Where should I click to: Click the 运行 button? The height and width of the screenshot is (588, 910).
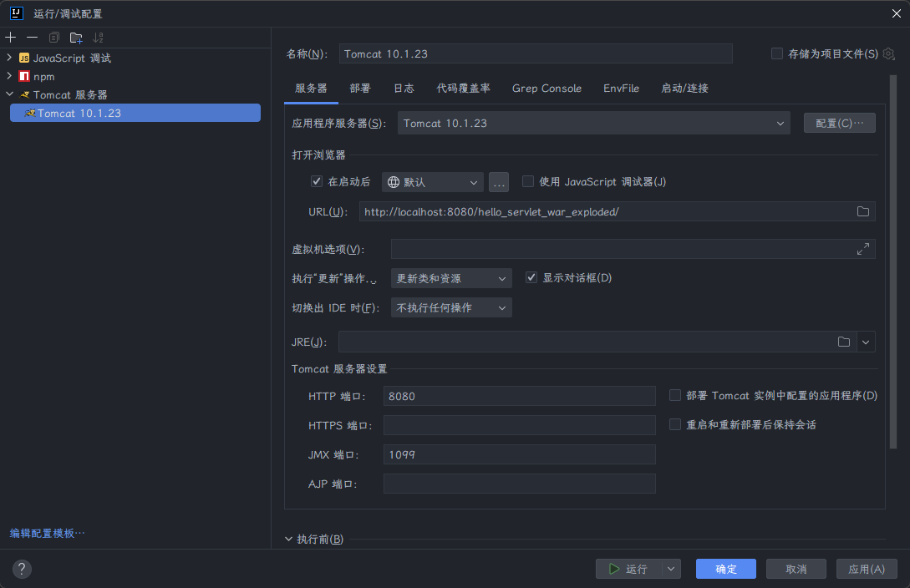click(x=629, y=569)
